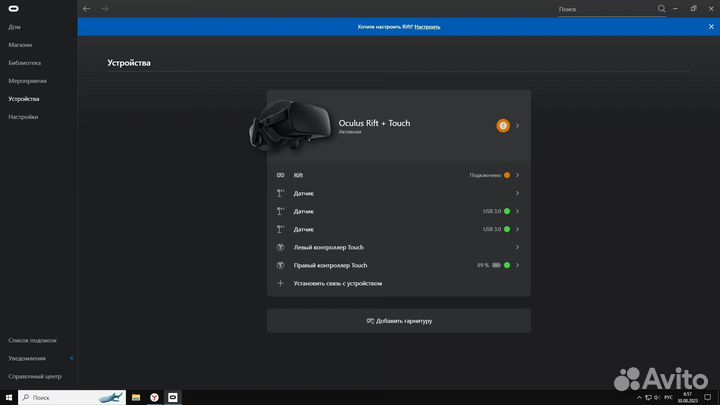Image resolution: width=720 pixels, height=405 pixels.
Task: Open Мероприятия in the sidebar
Action: 28,81
